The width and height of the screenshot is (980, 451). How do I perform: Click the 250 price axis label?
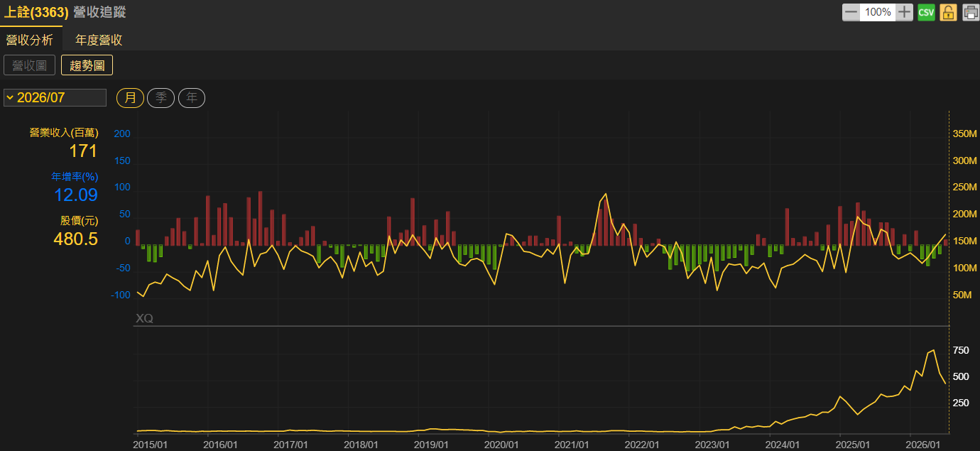pos(960,403)
